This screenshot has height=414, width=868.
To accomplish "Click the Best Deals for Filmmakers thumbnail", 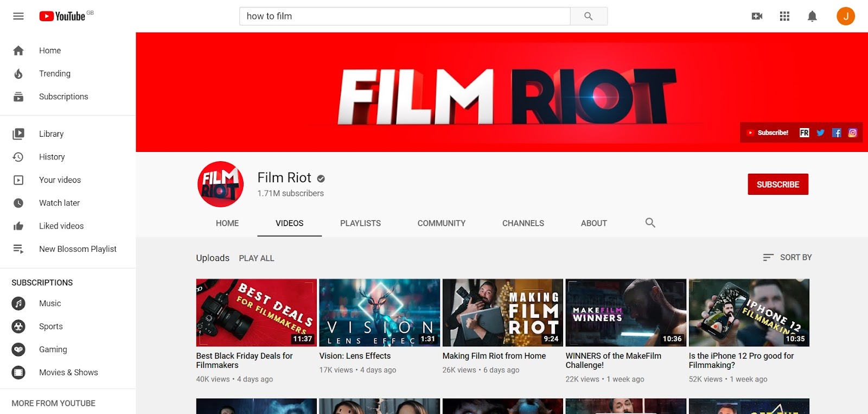I will tap(257, 313).
